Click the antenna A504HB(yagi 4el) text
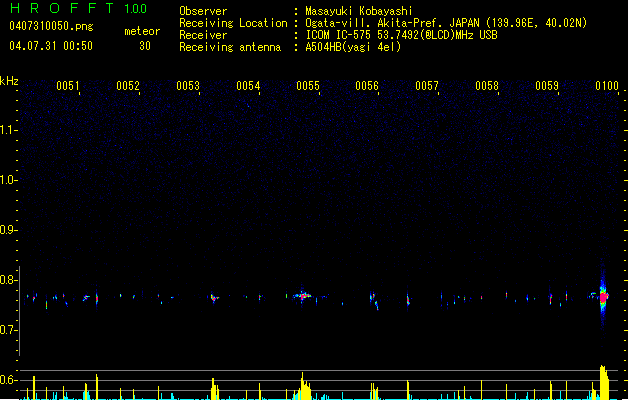The image size is (629, 400). [x=353, y=47]
